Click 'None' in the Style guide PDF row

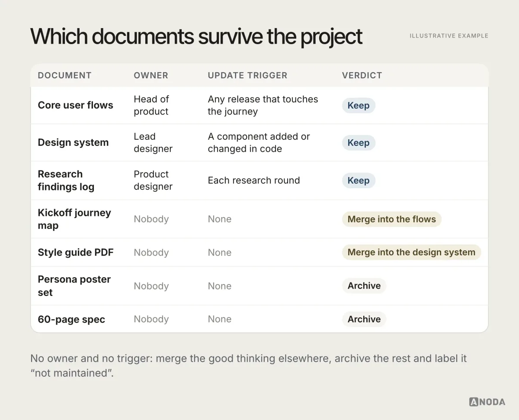coord(220,253)
